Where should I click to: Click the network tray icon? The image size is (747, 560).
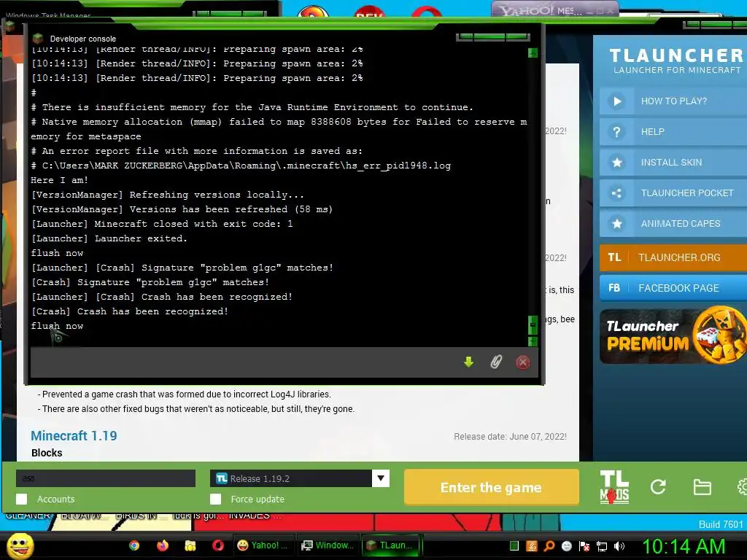point(602,546)
